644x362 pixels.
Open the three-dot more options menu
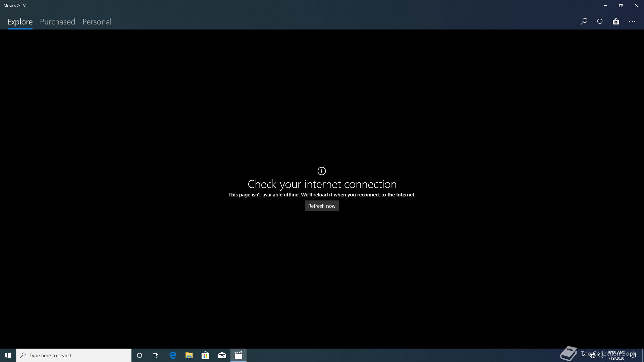(x=632, y=21)
